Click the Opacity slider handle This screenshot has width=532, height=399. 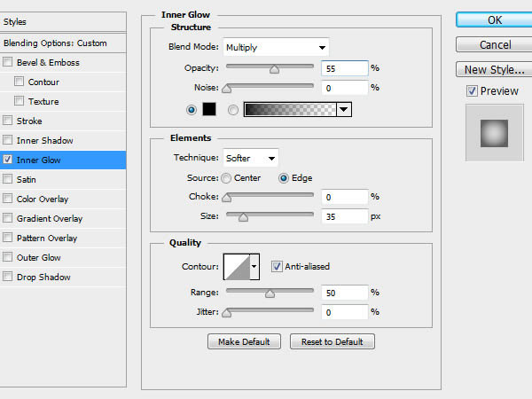(x=274, y=69)
